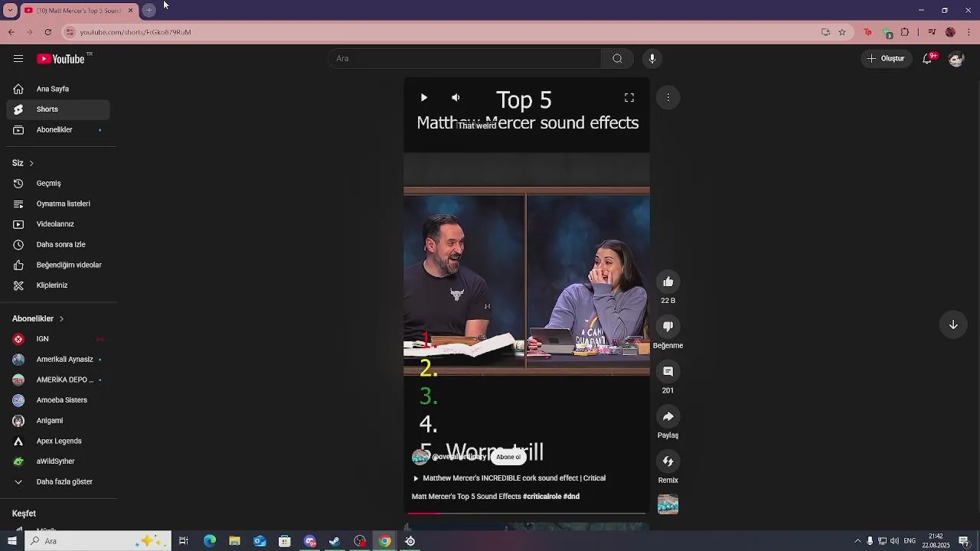Expand the Abonelikler section header chevron
The image size is (980, 551).
[61, 318]
